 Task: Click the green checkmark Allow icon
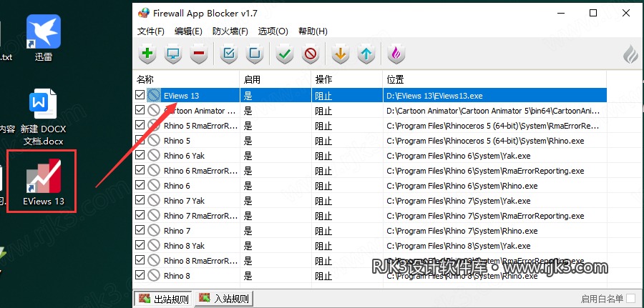point(284,54)
